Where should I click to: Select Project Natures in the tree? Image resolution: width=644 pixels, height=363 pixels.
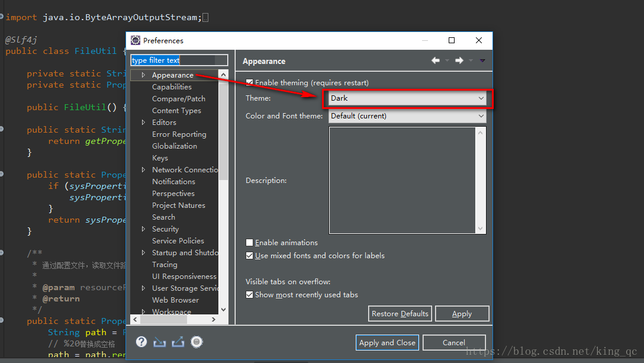tap(179, 205)
